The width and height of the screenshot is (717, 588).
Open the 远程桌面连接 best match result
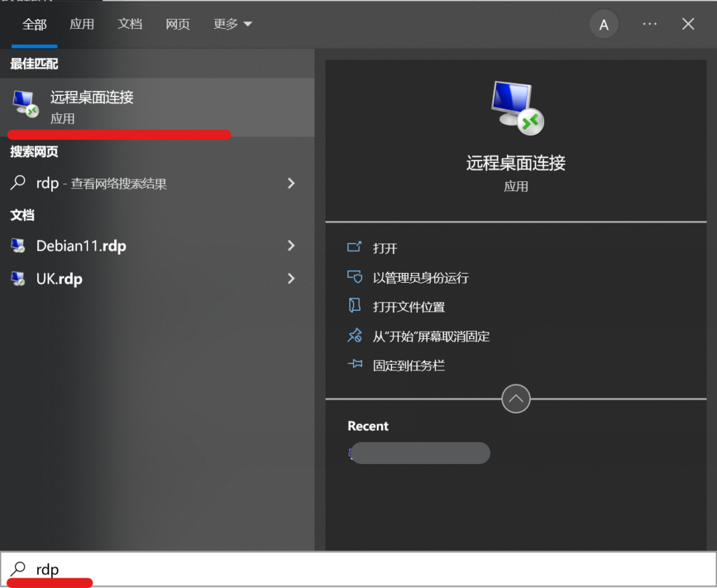[x=157, y=107]
